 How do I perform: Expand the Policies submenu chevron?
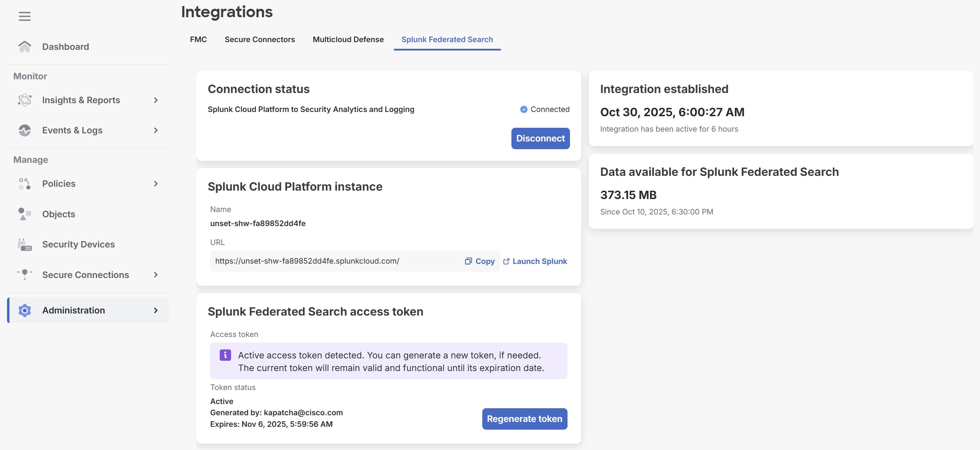(x=156, y=184)
